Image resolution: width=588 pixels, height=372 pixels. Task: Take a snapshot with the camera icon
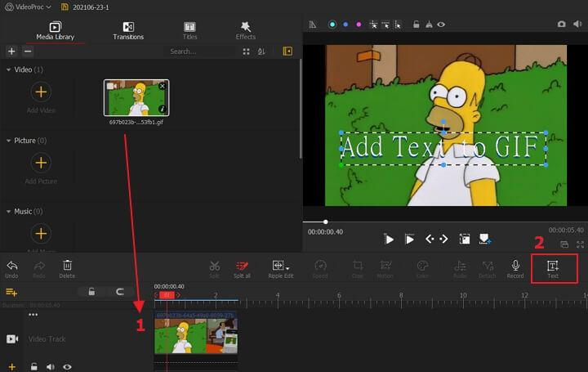pyautogui.click(x=562, y=25)
